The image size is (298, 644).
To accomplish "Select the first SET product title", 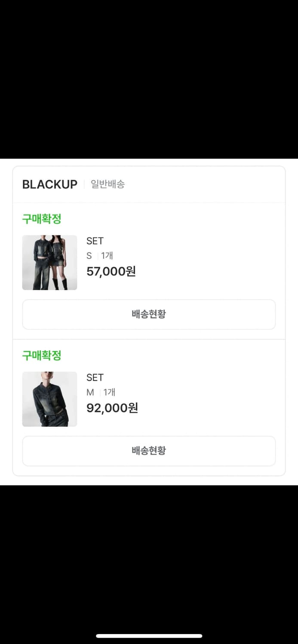I will 95,241.
